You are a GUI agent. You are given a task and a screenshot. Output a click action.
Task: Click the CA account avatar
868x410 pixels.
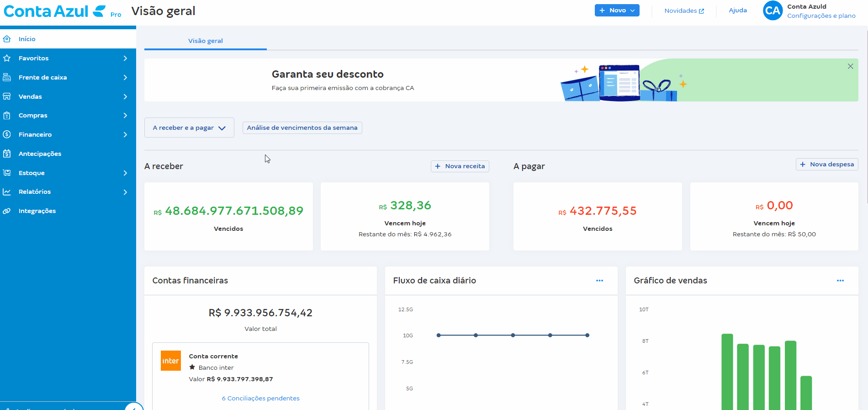pyautogui.click(x=773, y=11)
